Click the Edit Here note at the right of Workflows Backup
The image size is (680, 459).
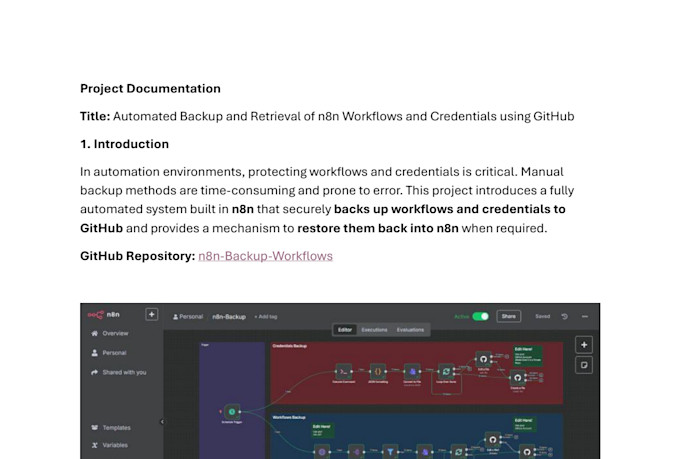525,424
